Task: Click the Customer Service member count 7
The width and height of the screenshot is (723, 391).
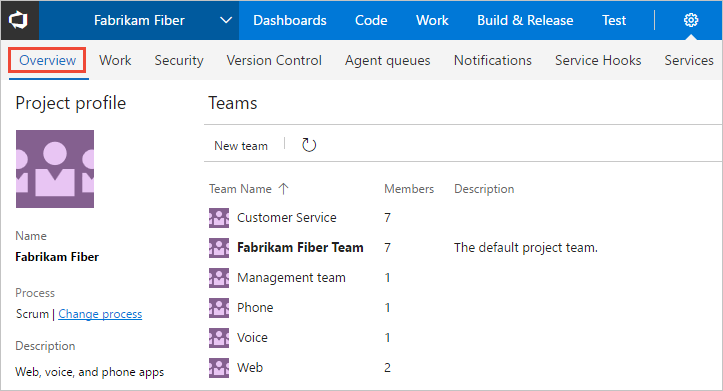Action: click(387, 218)
